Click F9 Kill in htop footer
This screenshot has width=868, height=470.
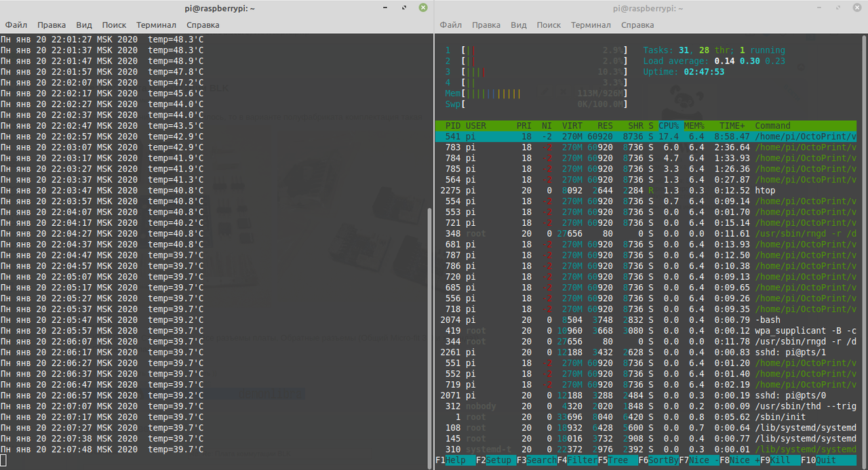(781, 460)
